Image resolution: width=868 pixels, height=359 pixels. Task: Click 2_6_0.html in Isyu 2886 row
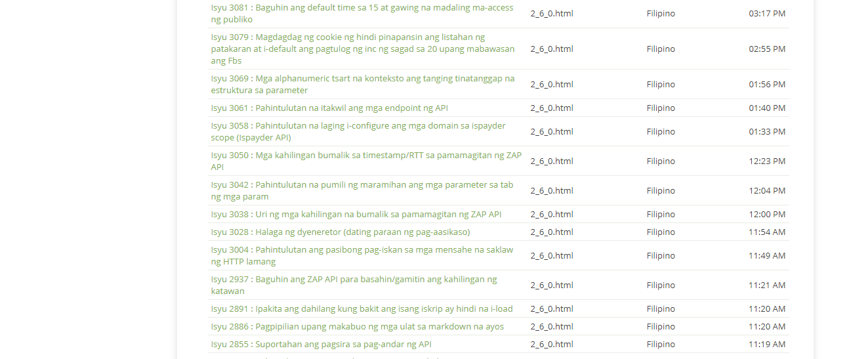point(552,326)
